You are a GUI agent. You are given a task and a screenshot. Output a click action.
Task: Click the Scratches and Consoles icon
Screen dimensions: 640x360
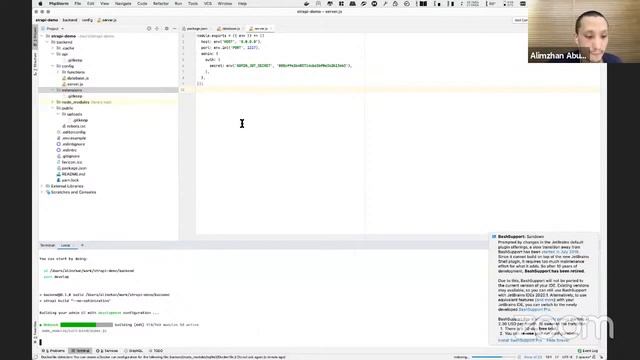[48, 192]
